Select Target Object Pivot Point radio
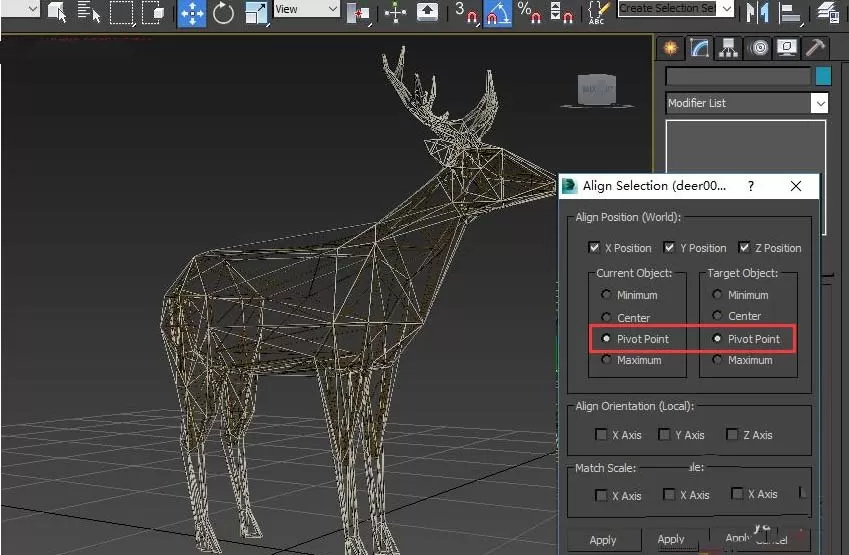849x555 pixels. 717,338
